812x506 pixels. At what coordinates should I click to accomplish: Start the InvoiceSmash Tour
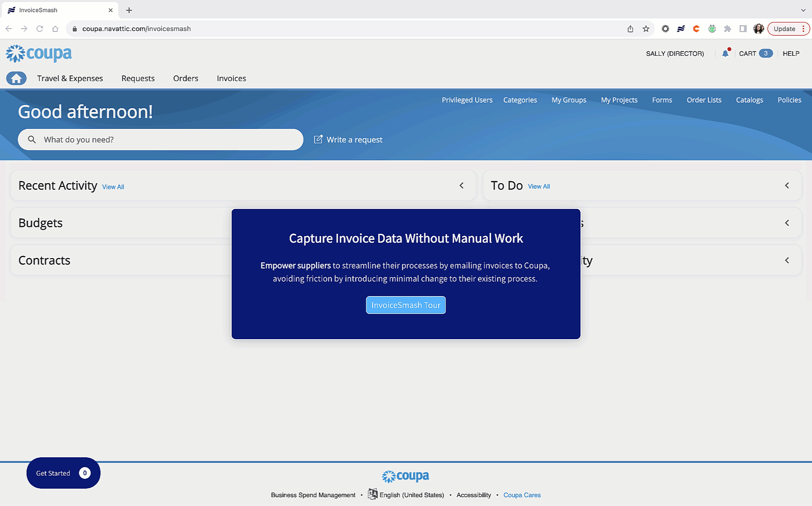(x=406, y=305)
